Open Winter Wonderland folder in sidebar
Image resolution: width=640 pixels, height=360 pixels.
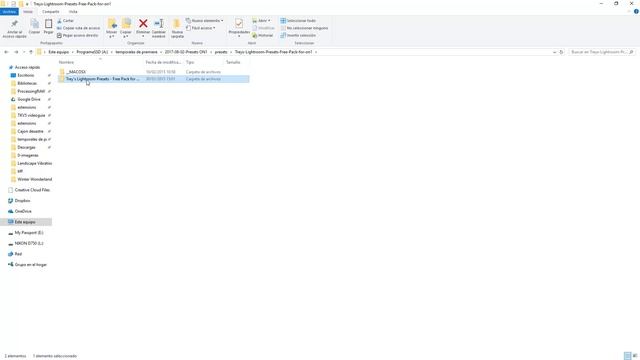pos(34,179)
